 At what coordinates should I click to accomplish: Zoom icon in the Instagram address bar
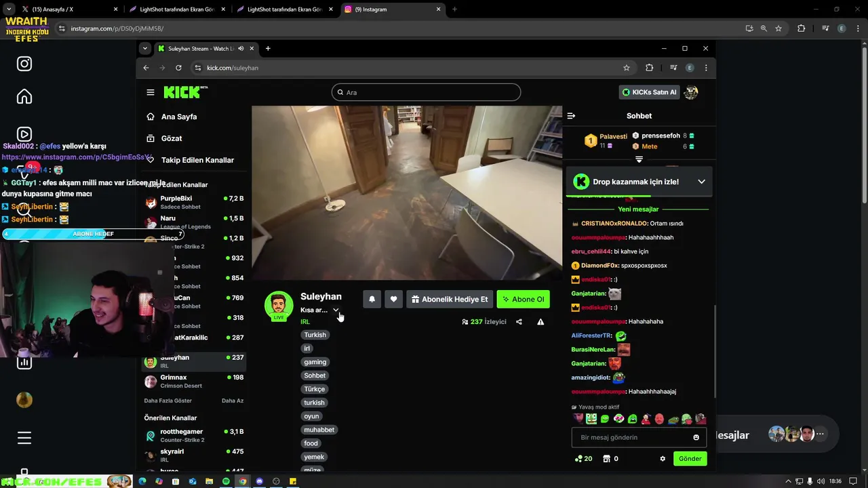coord(764,28)
